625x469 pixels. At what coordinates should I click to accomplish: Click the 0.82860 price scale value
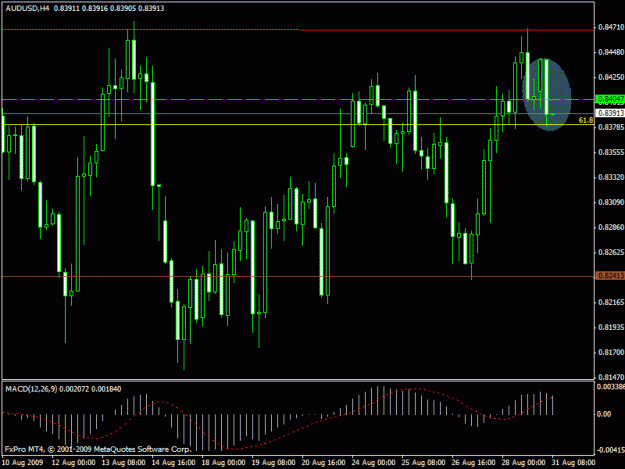611,227
